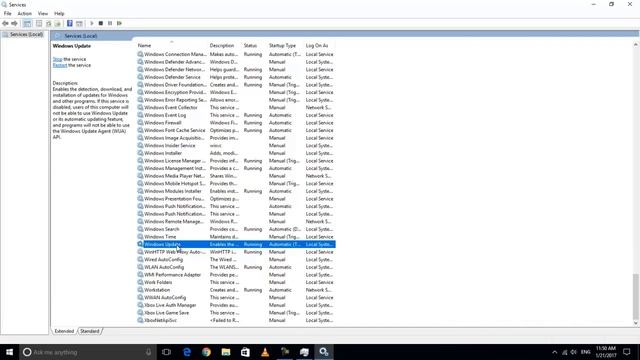The height and width of the screenshot is (360, 640).
Task: Sort by the Log On As column header
Action: 319,46
